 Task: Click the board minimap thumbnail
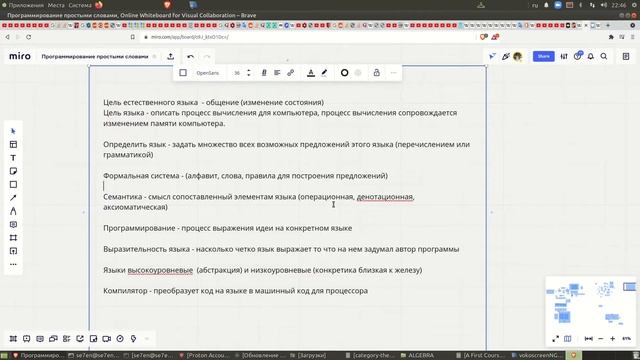pyautogui.click(x=591, y=303)
